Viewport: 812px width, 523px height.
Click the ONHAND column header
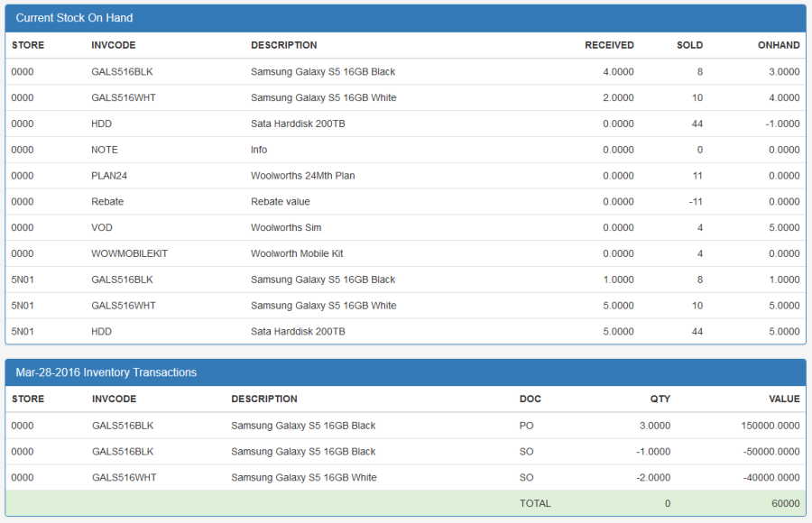point(778,45)
